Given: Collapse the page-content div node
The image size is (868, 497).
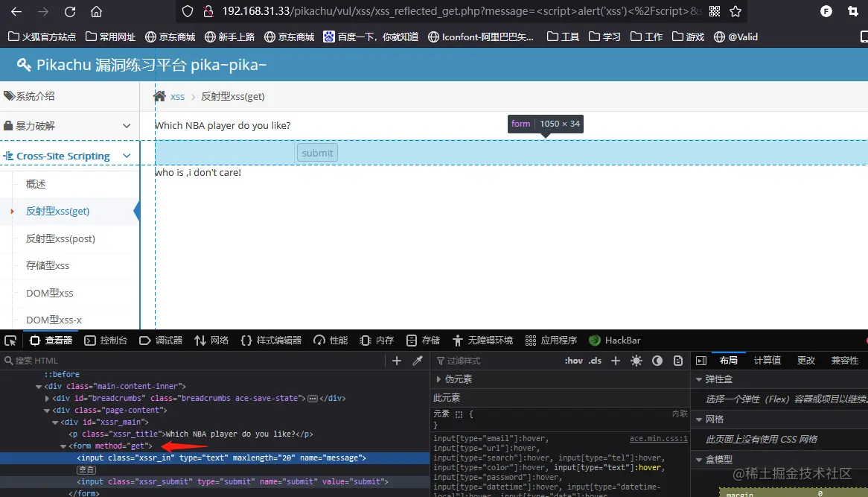Looking at the screenshot, I should [47, 411].
